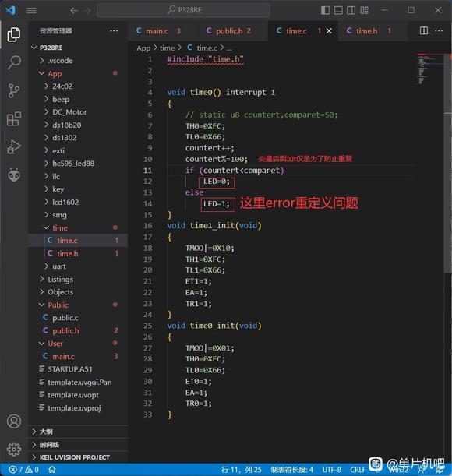
Task: Open Run and Debug view
Action: click(14, 147)
